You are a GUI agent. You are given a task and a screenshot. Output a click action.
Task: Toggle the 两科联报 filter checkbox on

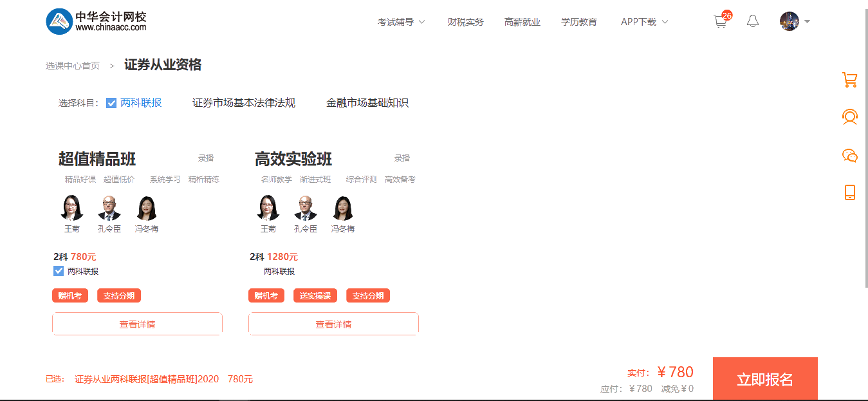coord(111,102)
